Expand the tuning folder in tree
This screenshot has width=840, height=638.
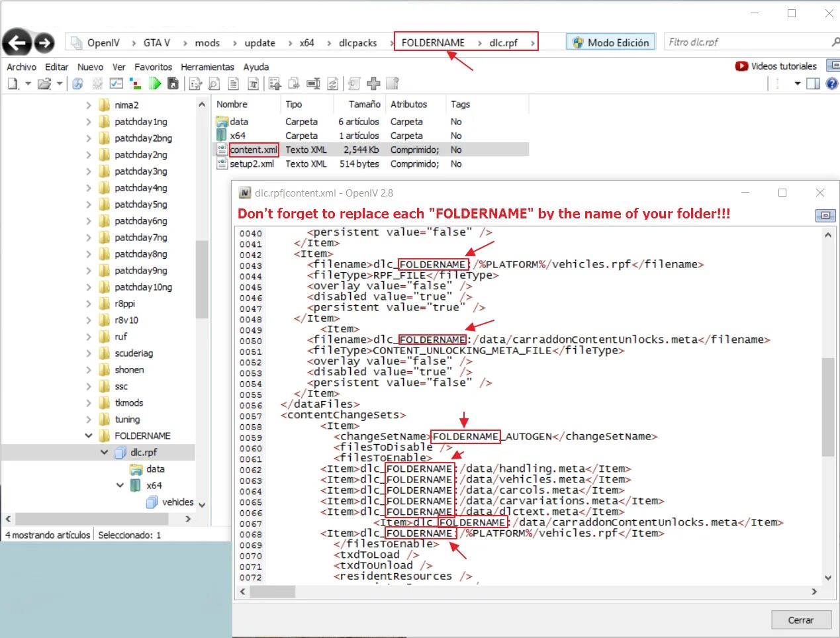coord(89,419)
